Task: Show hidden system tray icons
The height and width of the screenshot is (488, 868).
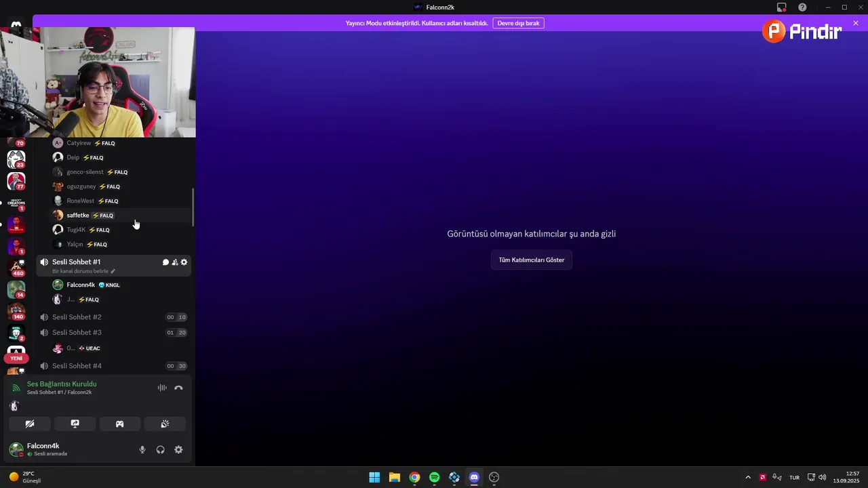Action: coord(748,477)
